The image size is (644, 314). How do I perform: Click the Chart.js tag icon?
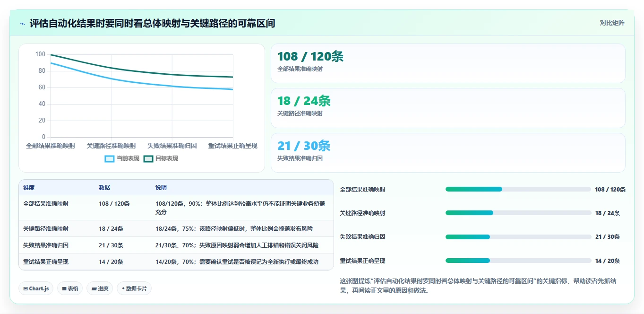pos(26,288)
